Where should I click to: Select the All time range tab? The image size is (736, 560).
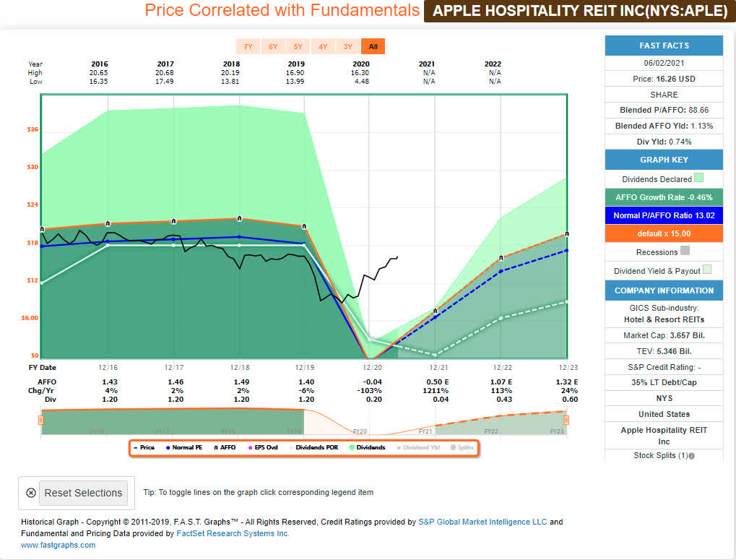pyautogui.click(x=373, y=46)
